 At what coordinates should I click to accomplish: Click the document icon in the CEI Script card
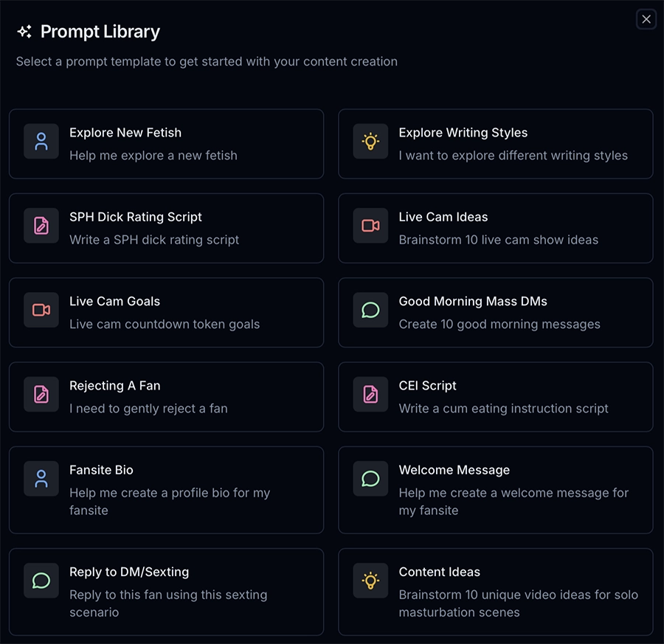coord(370,394)
